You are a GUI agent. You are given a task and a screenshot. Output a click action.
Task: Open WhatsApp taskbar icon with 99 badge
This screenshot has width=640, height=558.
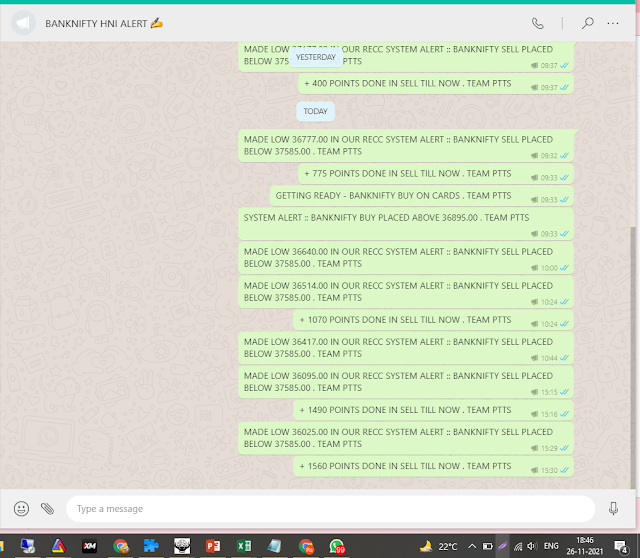point(337,547)
